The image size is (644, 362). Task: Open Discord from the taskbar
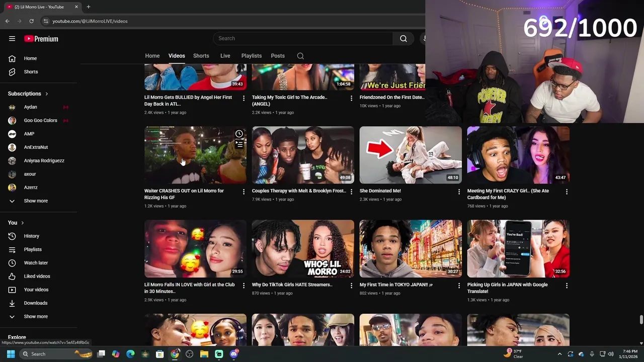tap(233, 354)
